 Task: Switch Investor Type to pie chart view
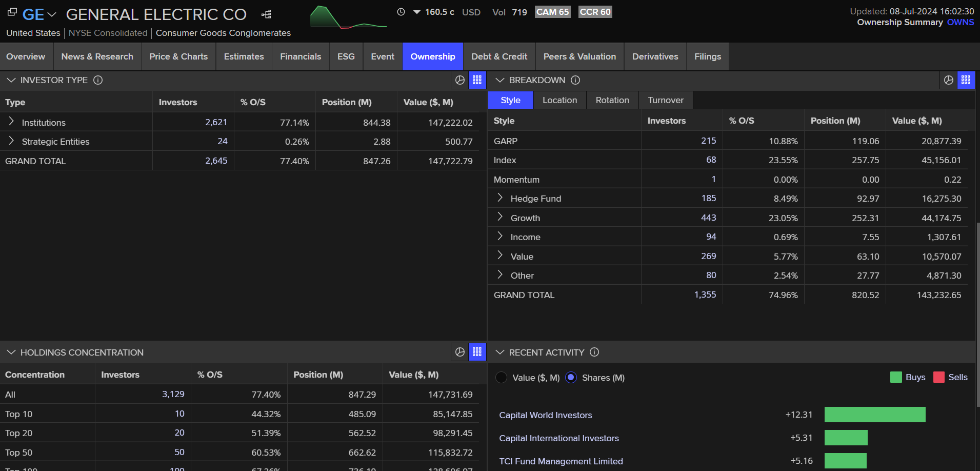click(x=460, y=80)
